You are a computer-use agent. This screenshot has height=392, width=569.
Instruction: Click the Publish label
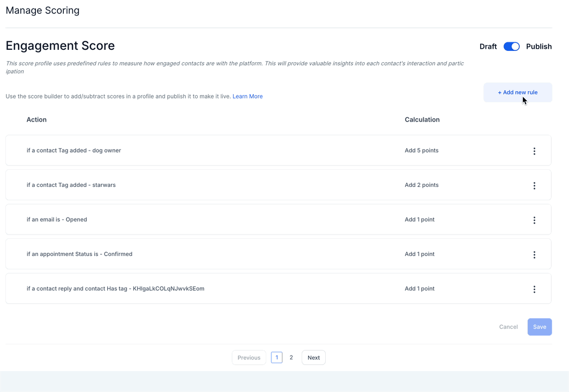(x=538, y=47)
